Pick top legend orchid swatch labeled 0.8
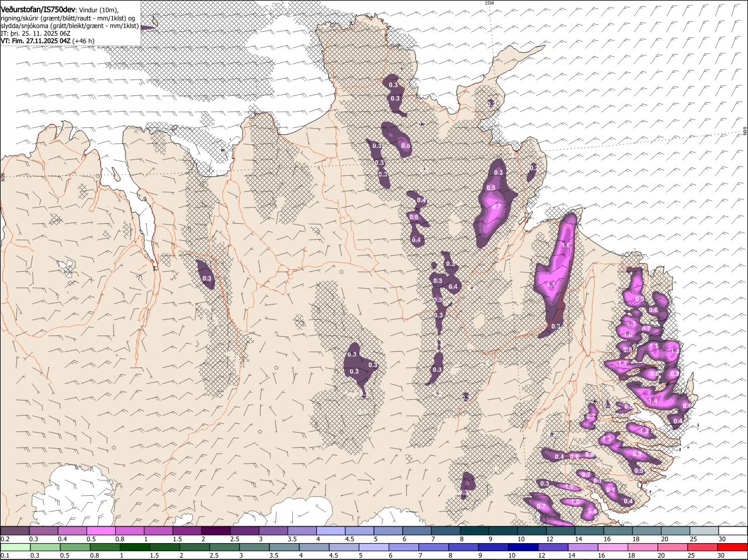The width and height of the screenshot is (748, 560). (130, 531)
